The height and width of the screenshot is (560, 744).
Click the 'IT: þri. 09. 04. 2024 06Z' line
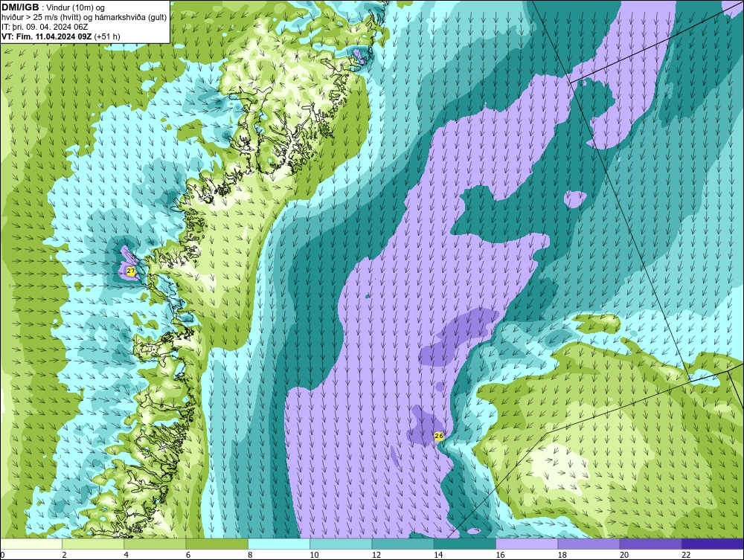[45, 27]
